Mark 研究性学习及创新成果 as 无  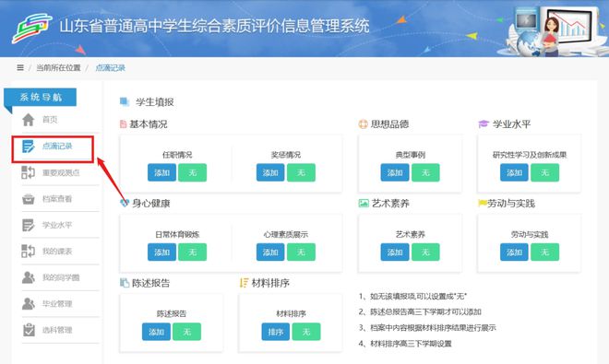point(545,172)
